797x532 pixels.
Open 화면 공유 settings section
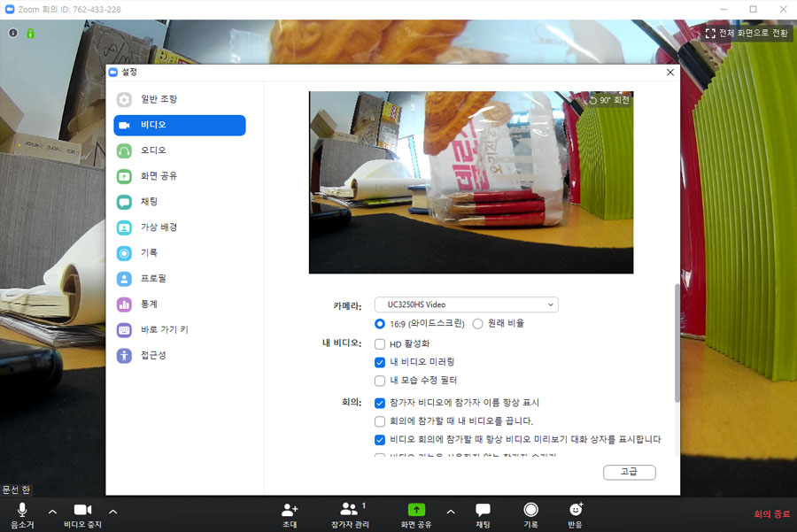180,176
